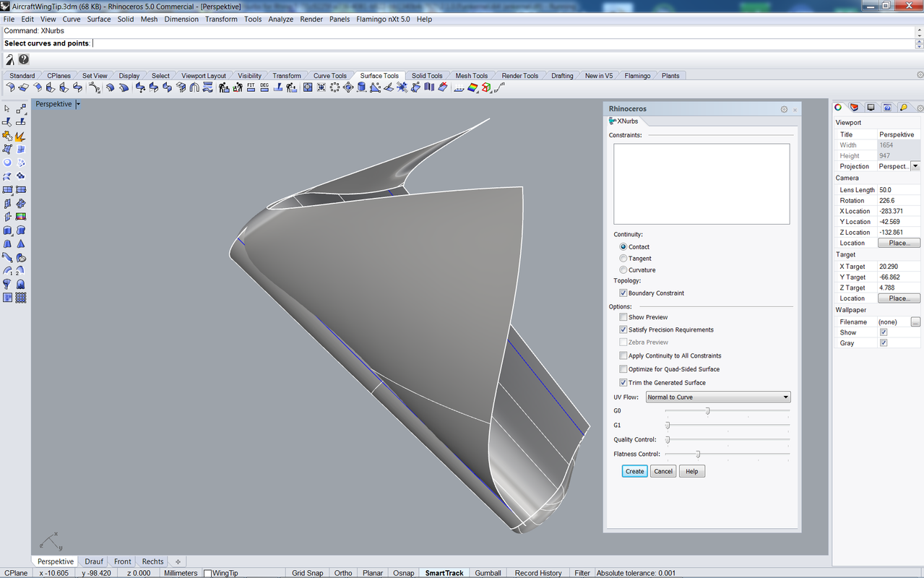Click the Cancel button in XNurbs panel
The width and height of the screenshot is (924, 578).
click(x=662, y=471)
